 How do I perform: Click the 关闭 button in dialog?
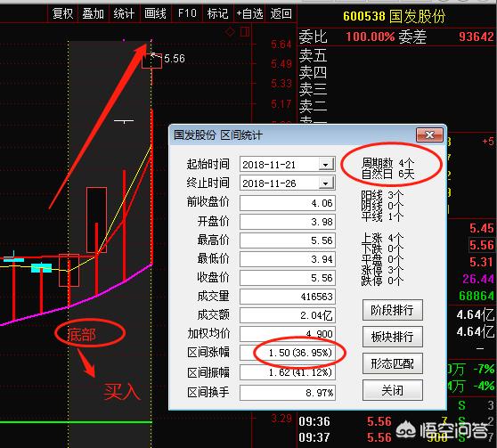(393, 390)
